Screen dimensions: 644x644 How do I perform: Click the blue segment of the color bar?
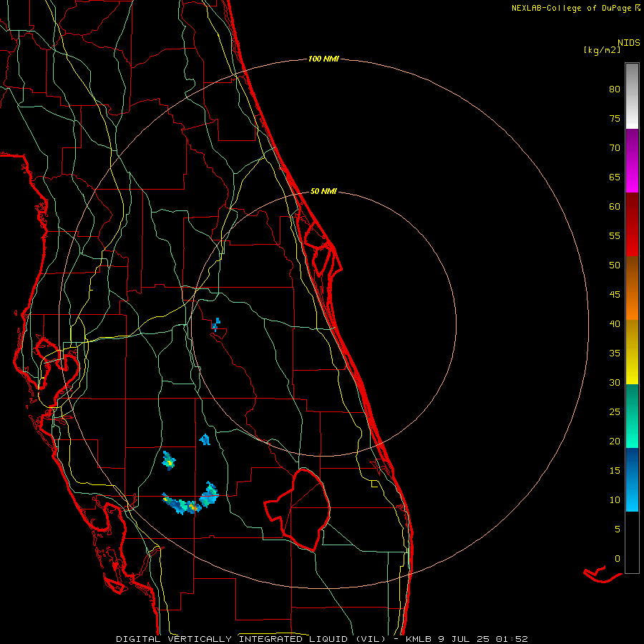tap(632, 479)
